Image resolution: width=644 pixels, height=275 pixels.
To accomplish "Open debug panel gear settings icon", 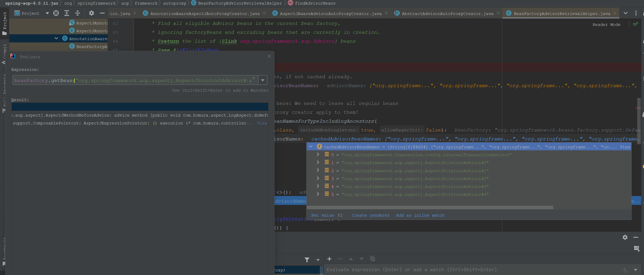I will [x=625, y=237].
